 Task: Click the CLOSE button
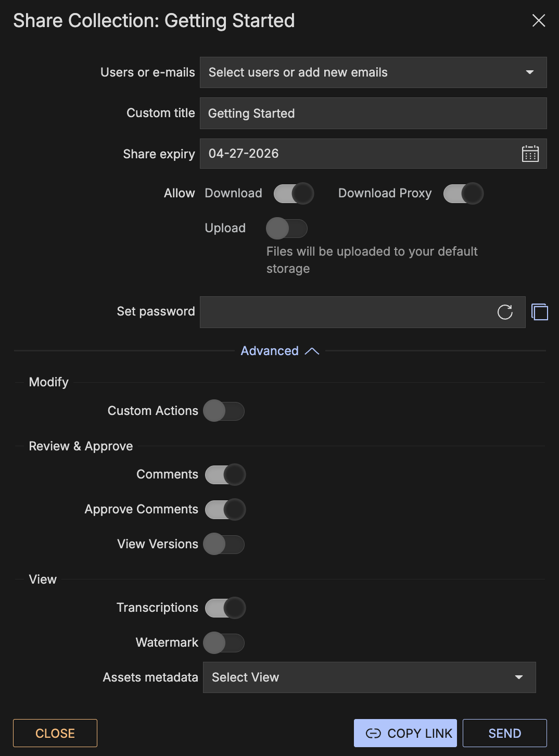tap(55, 733)
